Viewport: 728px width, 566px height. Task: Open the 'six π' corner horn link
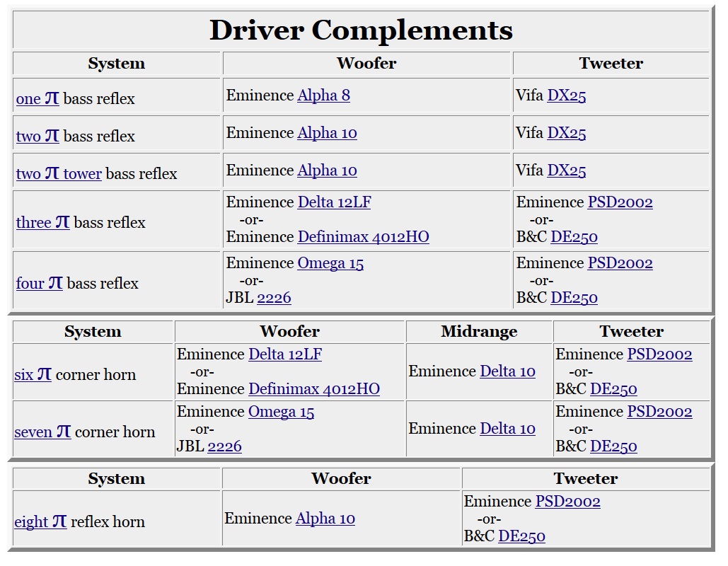tap(33, 375)
